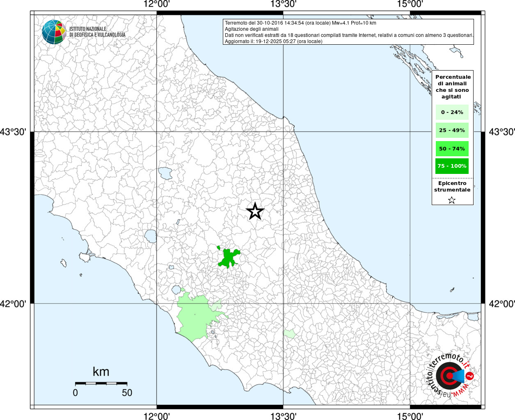Viewport: 515px width, 420px height.
Task: Click the 'Dati non verificati estratti' line
Action: (349, 35)
